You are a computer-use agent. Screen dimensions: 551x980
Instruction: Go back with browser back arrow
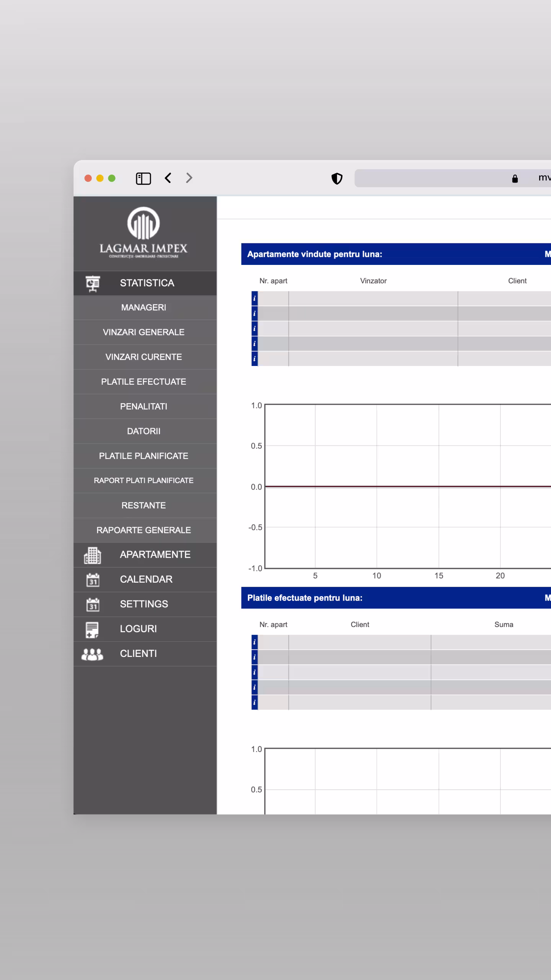tap(168, 178)
